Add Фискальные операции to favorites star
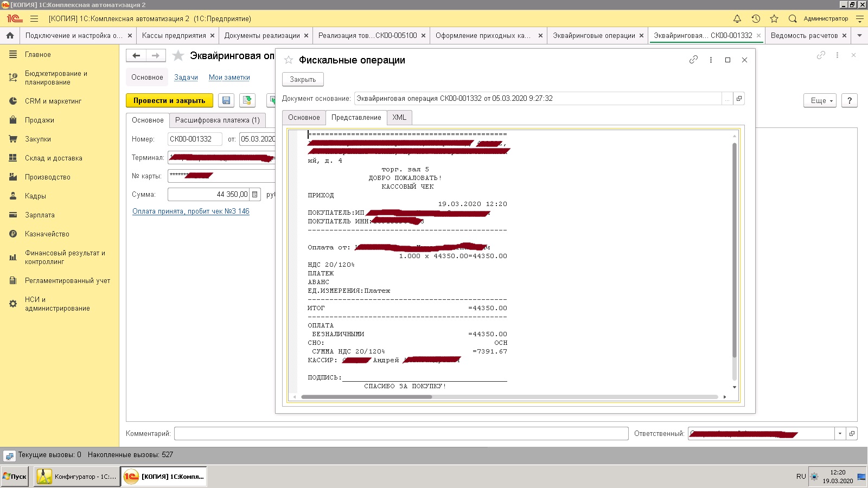The image size is (868, 488). click(289, 60)
